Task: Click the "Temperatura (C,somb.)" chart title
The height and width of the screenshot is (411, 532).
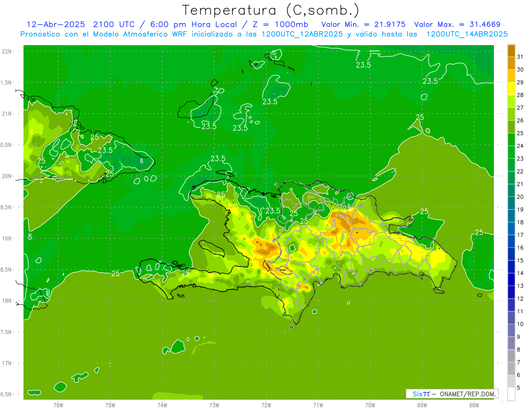Action: click(271, 10)
